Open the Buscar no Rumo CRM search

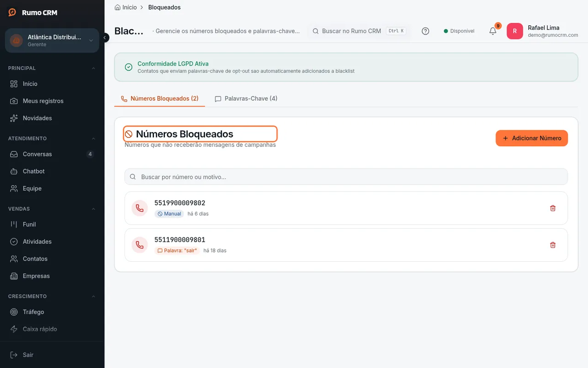358,31
